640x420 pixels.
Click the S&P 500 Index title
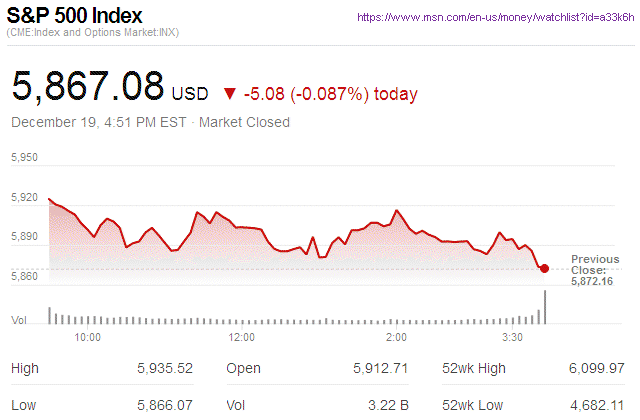(x=76, y=17)
